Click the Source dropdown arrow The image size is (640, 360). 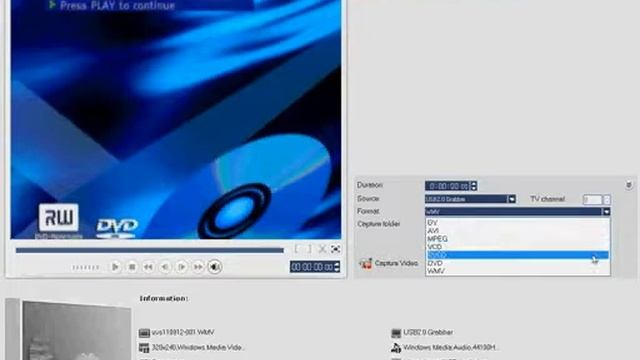tap(512, 199)
